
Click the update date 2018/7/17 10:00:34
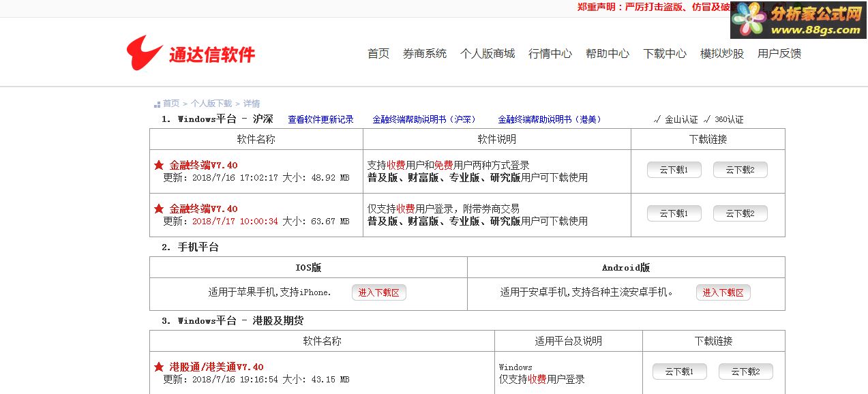coord(235,222)
